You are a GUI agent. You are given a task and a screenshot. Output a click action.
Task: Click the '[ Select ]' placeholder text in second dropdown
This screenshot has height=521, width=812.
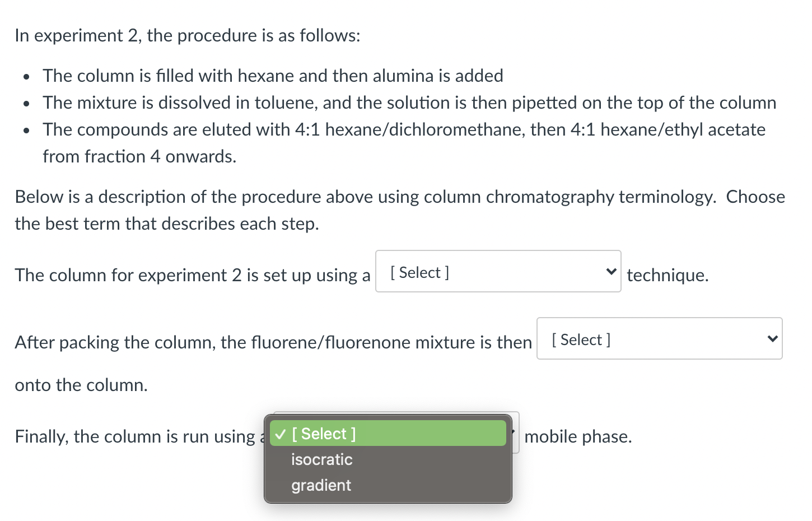[x=580, y=339]
